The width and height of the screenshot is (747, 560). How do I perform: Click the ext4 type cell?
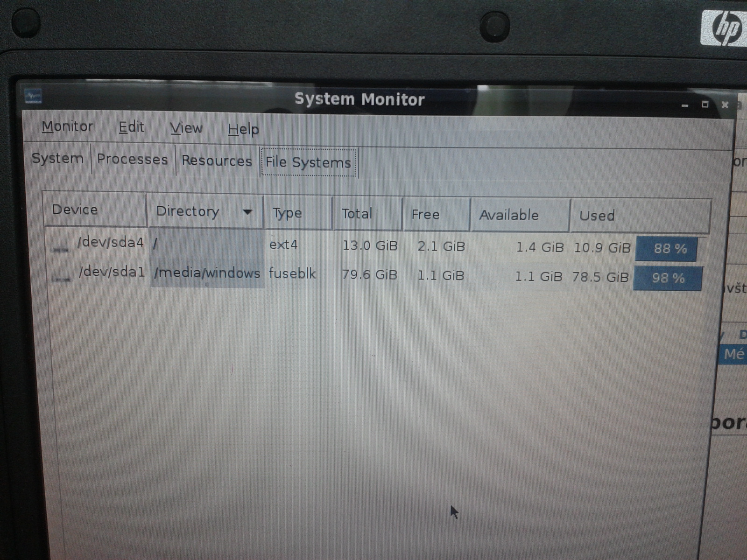tap(283, 245)
